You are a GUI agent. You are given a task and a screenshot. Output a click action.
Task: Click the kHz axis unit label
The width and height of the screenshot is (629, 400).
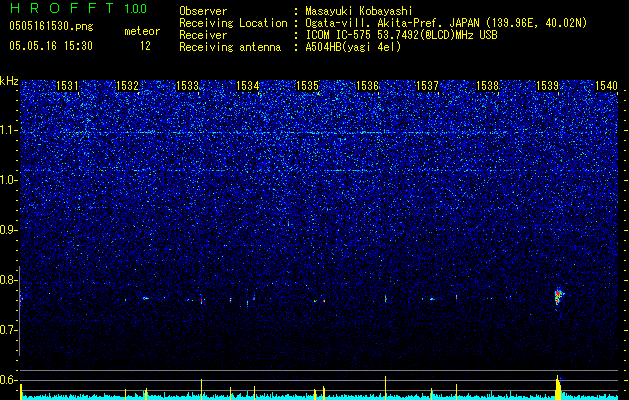coord(9,81)
